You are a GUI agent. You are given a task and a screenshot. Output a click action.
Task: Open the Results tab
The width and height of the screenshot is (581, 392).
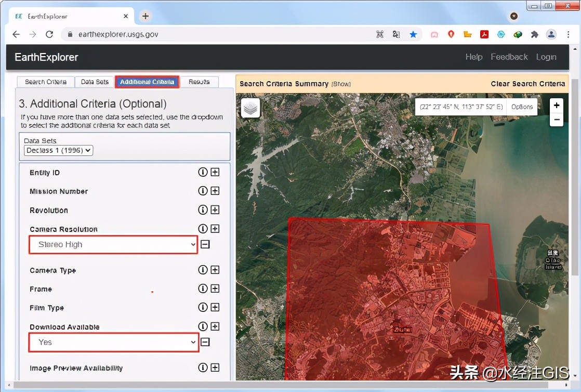pyautogui.click(x=199, y=82)
